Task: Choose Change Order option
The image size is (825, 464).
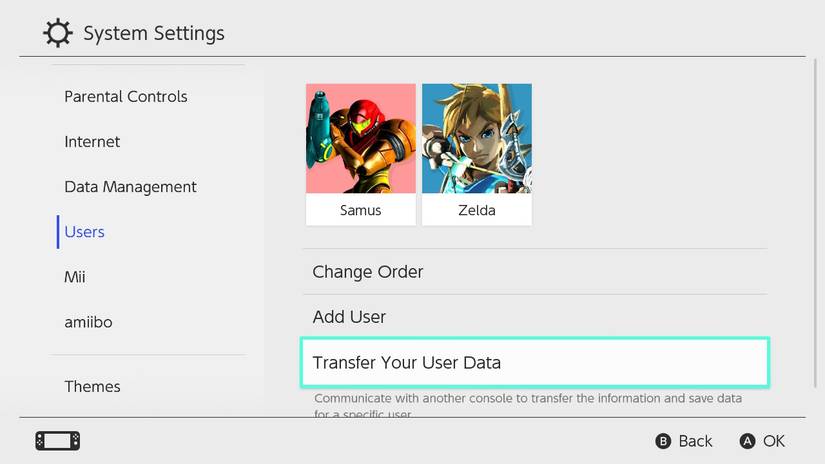Action: click(x=368, y=272)
